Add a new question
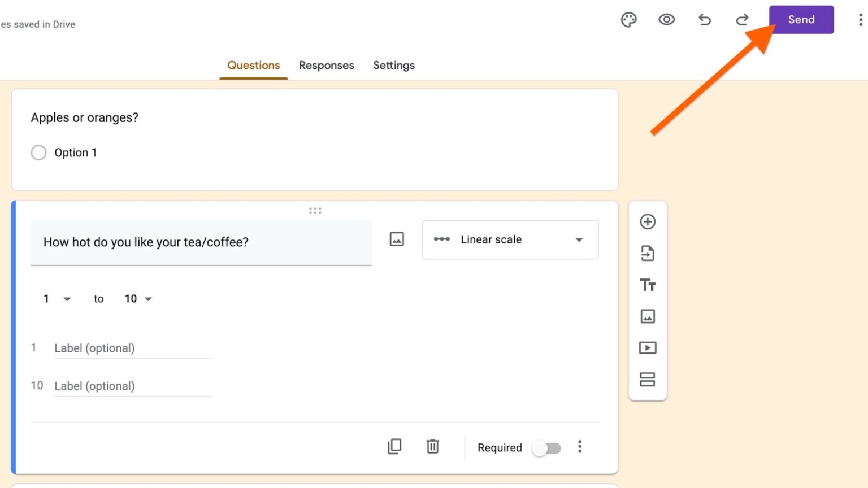This screenshot has width=868, height=488. [x=648, y=222]
